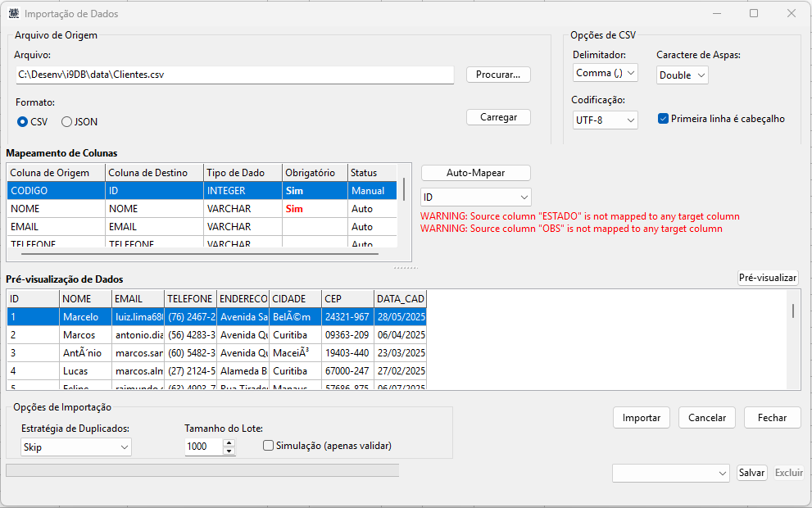The height and width of the screenshot is (508, 812).
Task: Select the JSON format radio button
Action: (67, 122)
